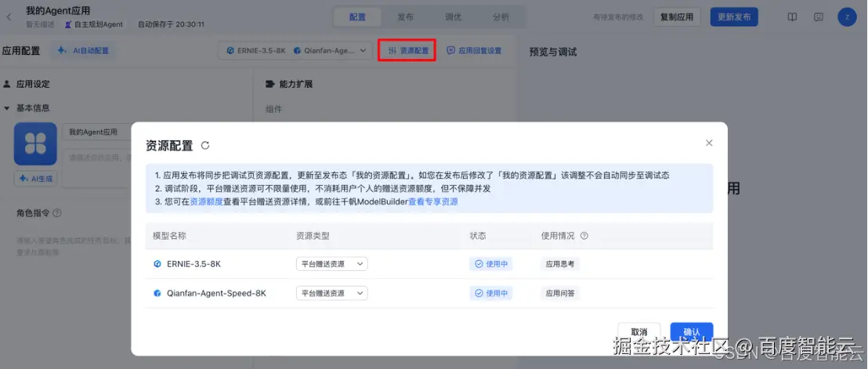868x369 pixels.
Task: Refresh the 资源配置 dialog list
Action: 204,146
